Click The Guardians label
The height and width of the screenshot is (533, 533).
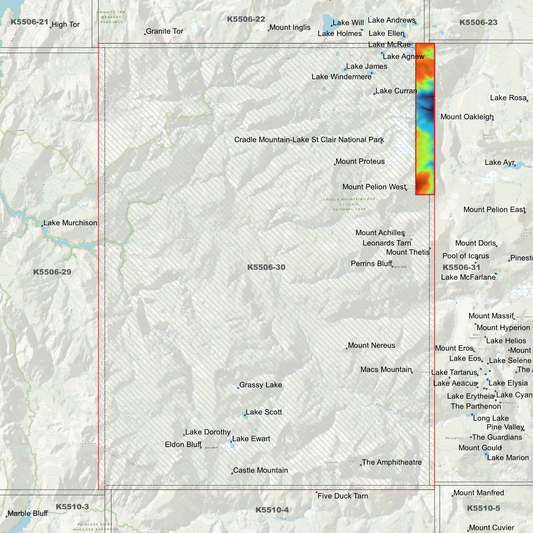pyautogui.click(x=497, y=437)
